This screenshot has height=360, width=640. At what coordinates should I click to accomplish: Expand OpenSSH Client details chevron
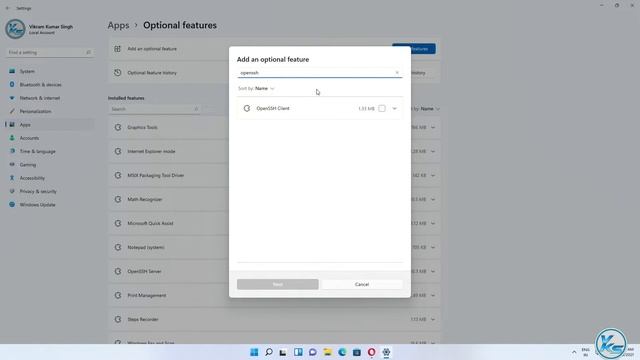coord(394,109)
